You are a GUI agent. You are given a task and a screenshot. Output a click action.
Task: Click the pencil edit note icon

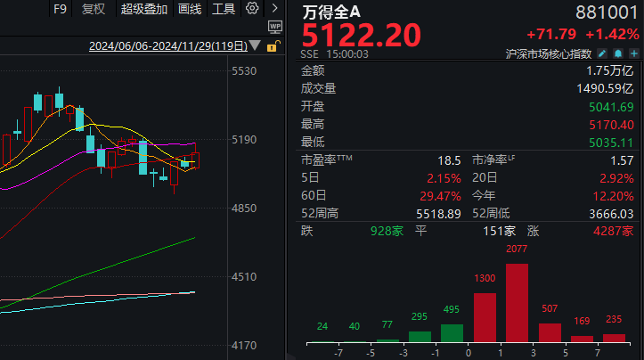[602, 53]
